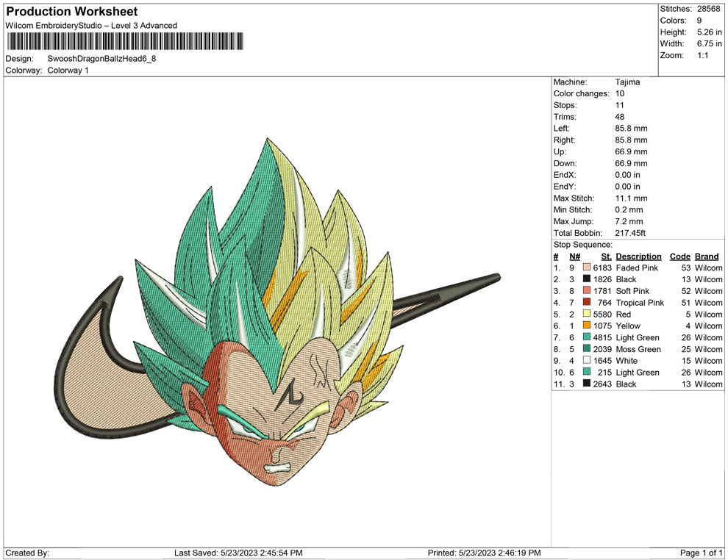This screenshot has height=560, width=728.
Task: Click the Max Stitch value 11.1 mm
Action: coord(631,198)
